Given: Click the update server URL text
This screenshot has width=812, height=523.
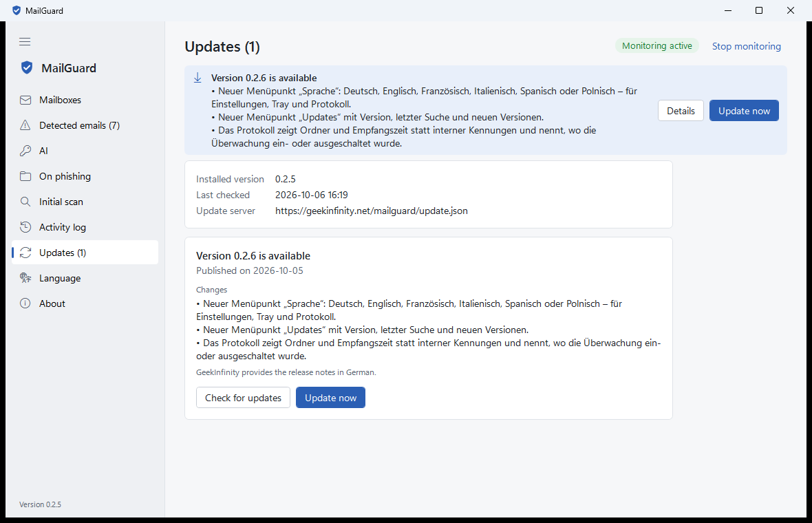Looking at the screenshot, I should pyautogui.click(x=372, y=211).
